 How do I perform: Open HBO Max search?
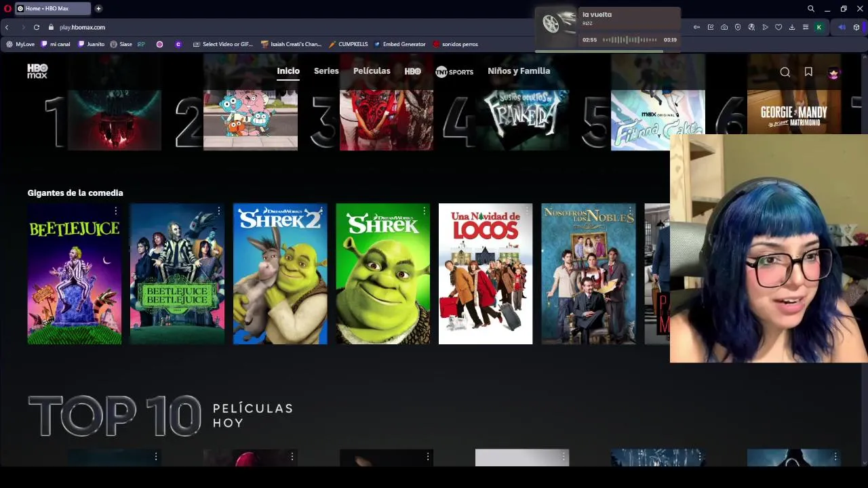(785, 72)
